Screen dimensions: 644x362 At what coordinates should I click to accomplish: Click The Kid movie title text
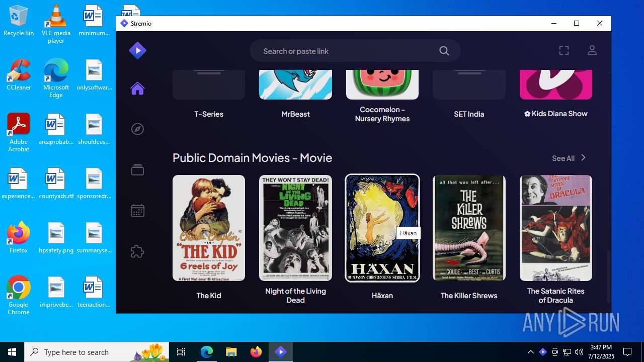[209, 296]
